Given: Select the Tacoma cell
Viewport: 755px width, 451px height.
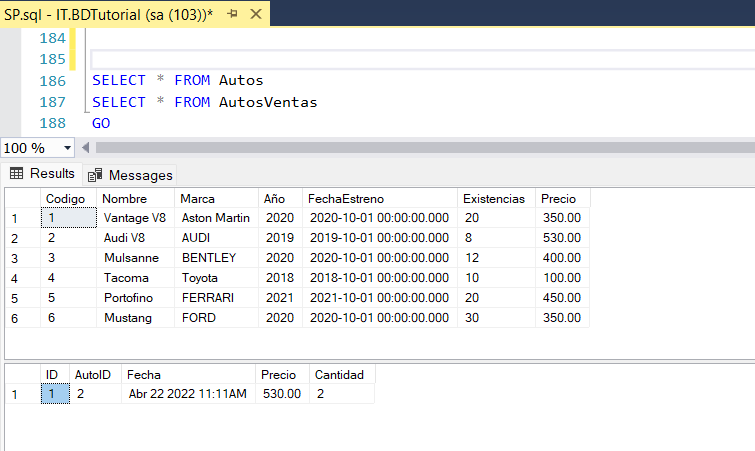Looking at the screenshot, I should point(135,278).
